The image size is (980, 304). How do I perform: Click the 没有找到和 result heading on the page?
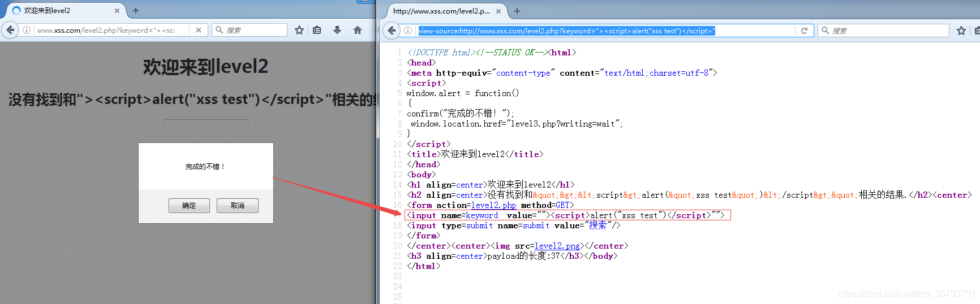tap(192, 99)
